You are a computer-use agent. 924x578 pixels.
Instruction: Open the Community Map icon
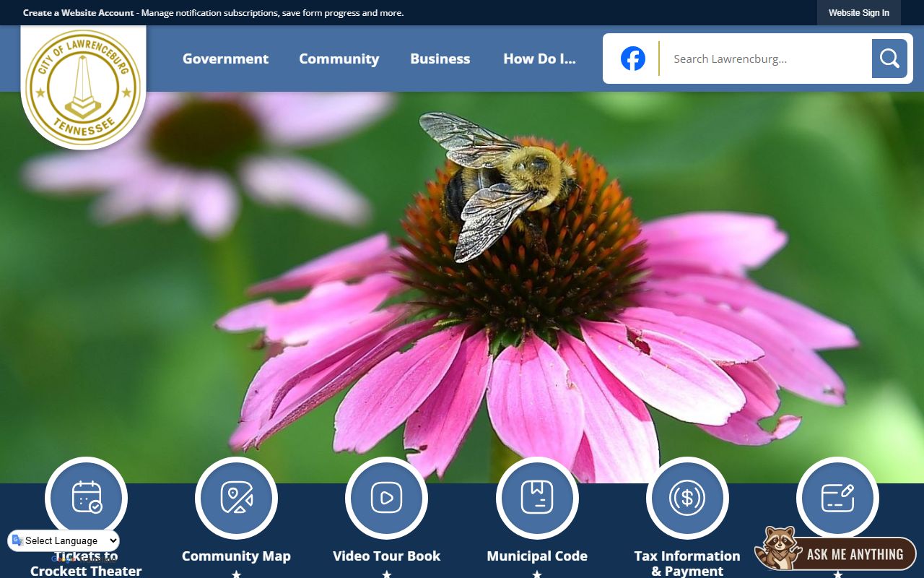point(236,498)
